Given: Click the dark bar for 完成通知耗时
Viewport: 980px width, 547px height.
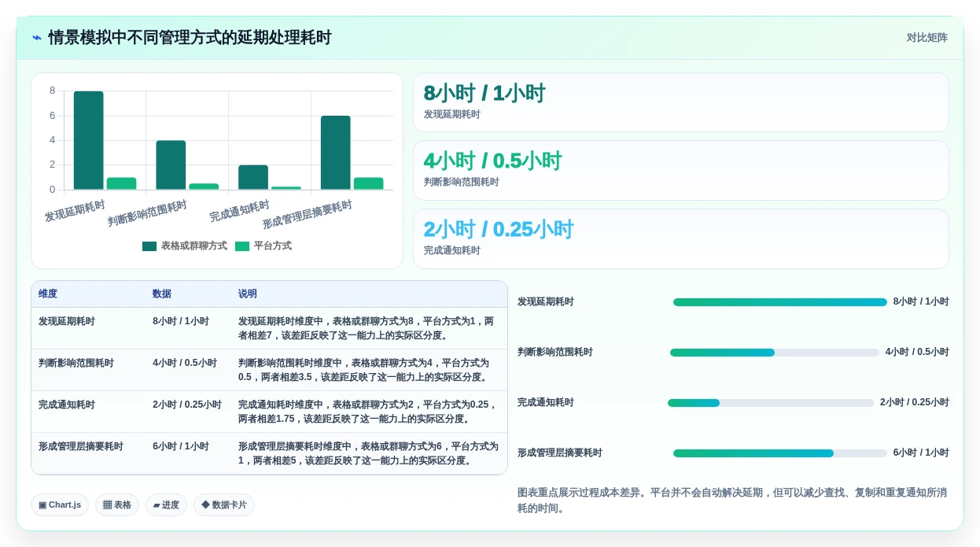Looking at the screenshot, I should pos(253,177).
